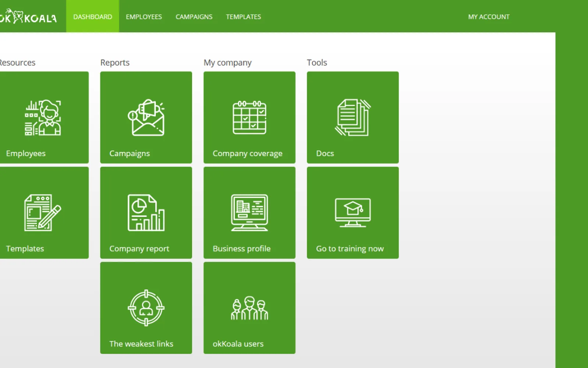Click the 'Docs' tile label
The height and width of the screenshot is (368, 588).
(x=325, y=153)
